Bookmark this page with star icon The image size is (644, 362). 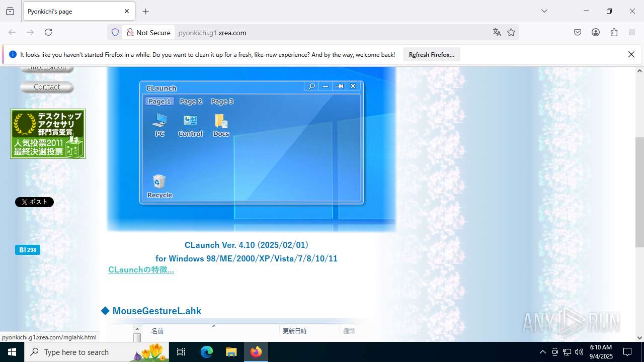511,32
